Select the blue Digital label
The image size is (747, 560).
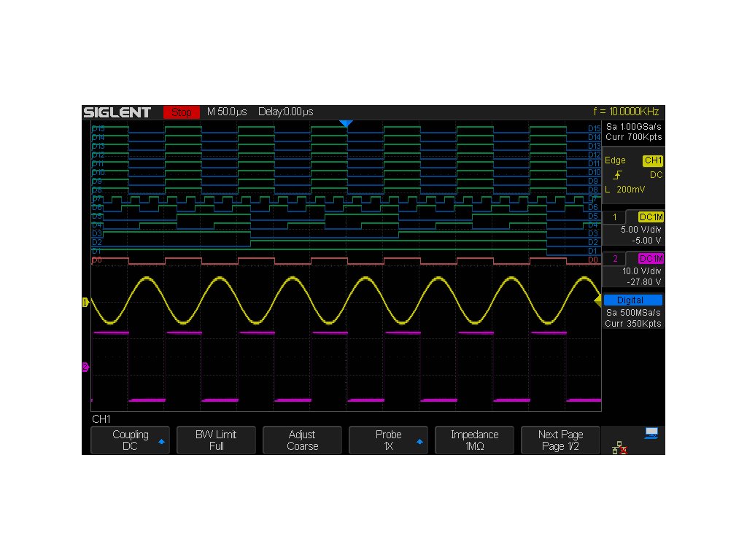632,300
